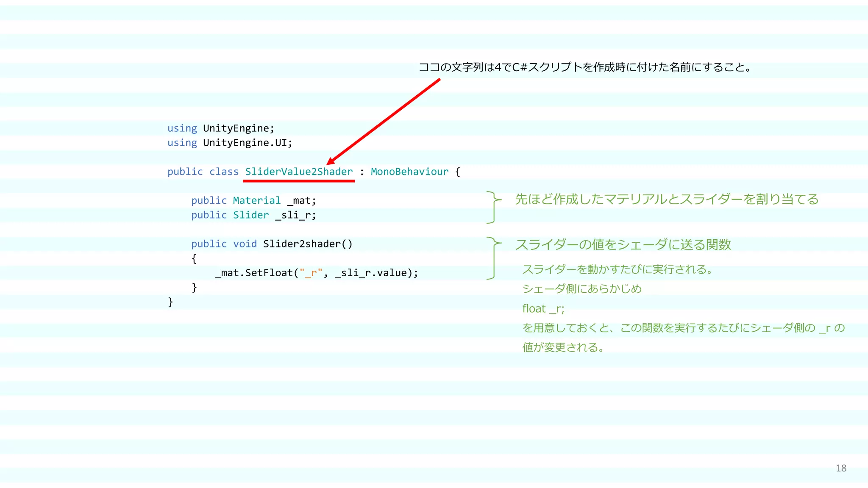Click the note beginning 'ココの文字列は4でC#スクリプト'

585,67
